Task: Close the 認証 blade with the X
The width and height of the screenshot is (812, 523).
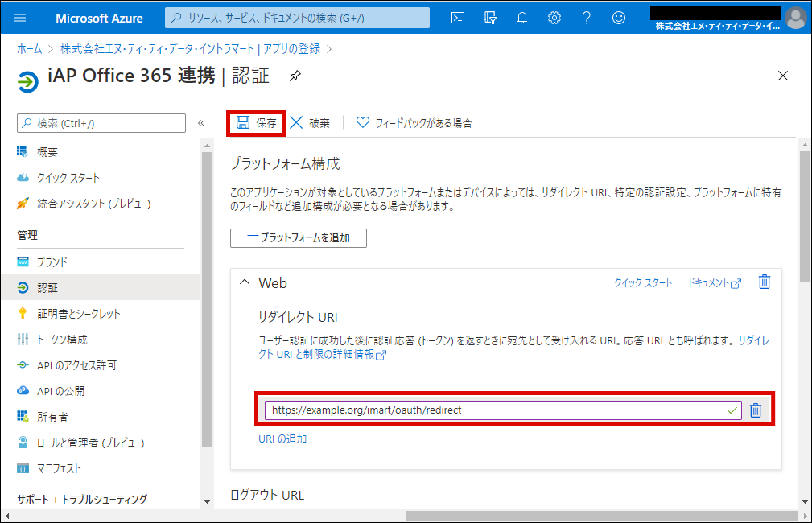Action: coord(782,76)
